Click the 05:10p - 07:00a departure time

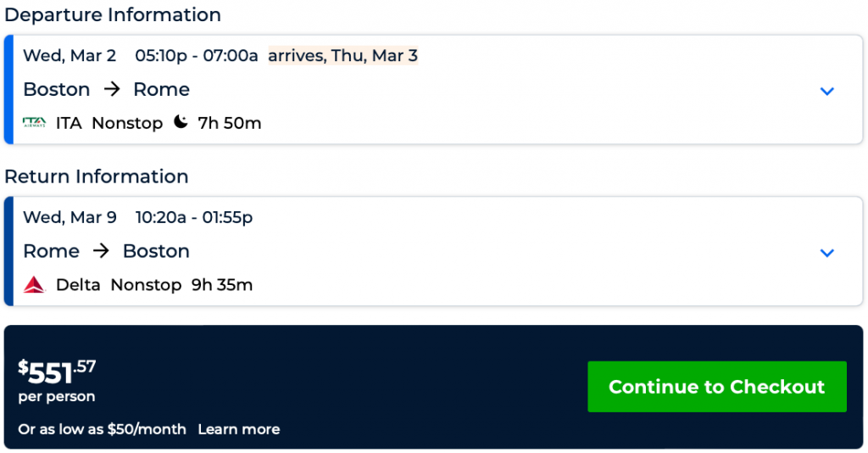pos(197,56)
